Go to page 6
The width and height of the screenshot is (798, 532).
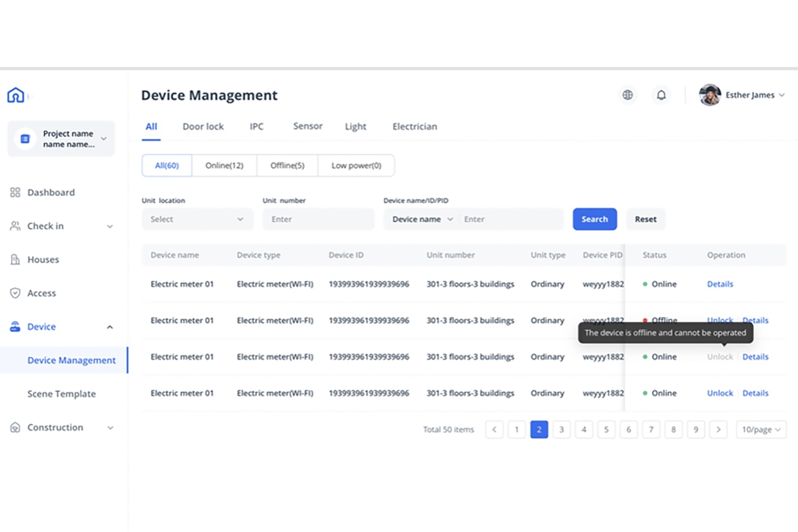(x=629, y=429)
